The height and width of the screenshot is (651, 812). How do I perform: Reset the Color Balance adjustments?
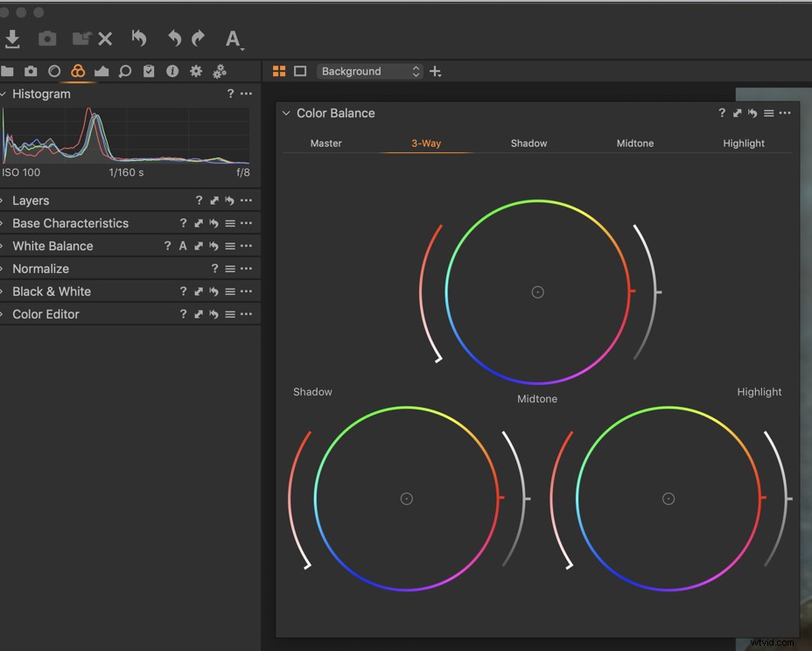751,113
